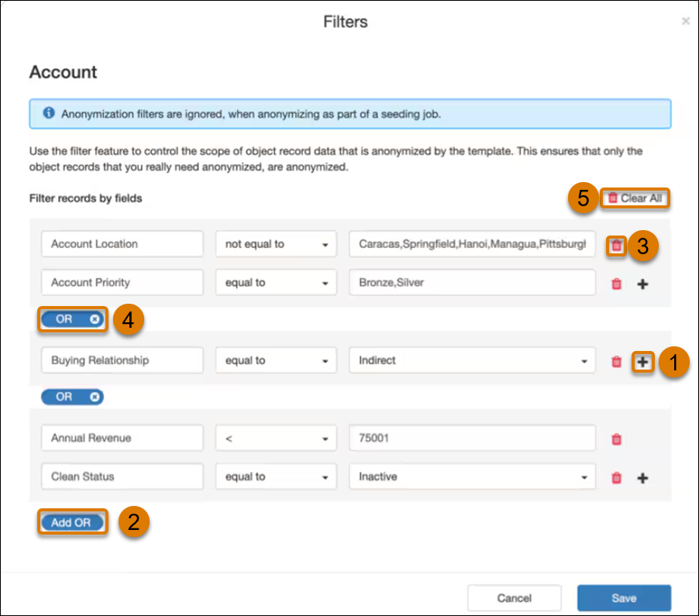Click the Buying Relationship field box

[x=122, y=360]
